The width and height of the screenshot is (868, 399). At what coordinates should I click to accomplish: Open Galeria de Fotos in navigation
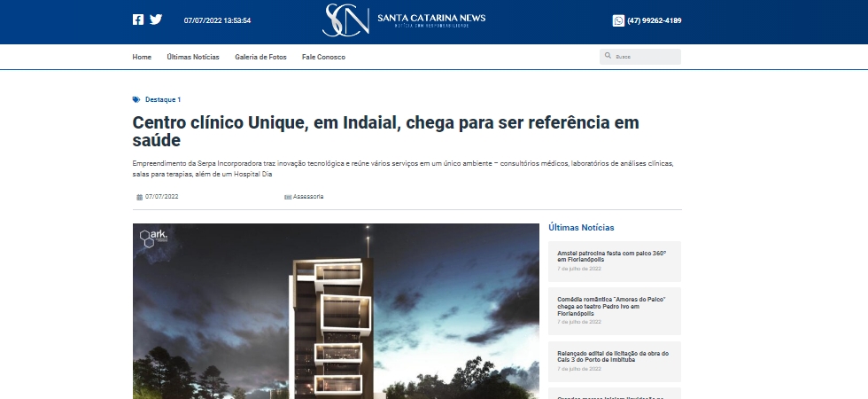(260, 57)
